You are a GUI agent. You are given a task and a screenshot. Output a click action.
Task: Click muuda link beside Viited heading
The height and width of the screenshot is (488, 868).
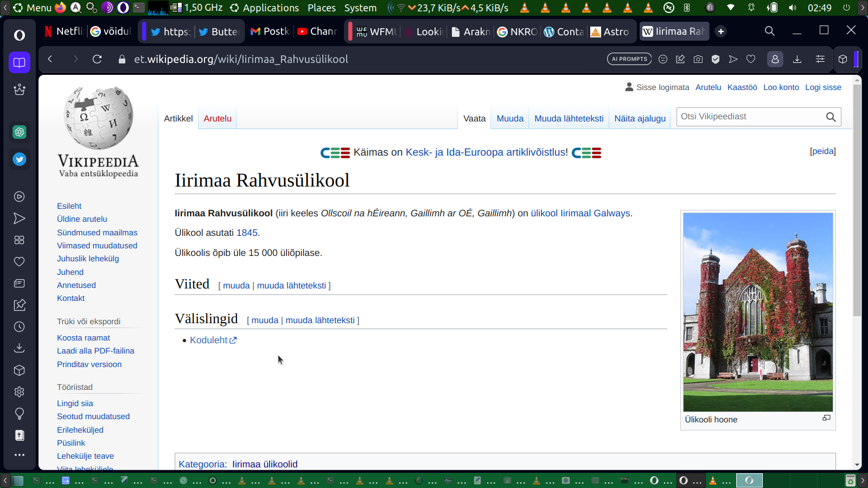[237, 285]
